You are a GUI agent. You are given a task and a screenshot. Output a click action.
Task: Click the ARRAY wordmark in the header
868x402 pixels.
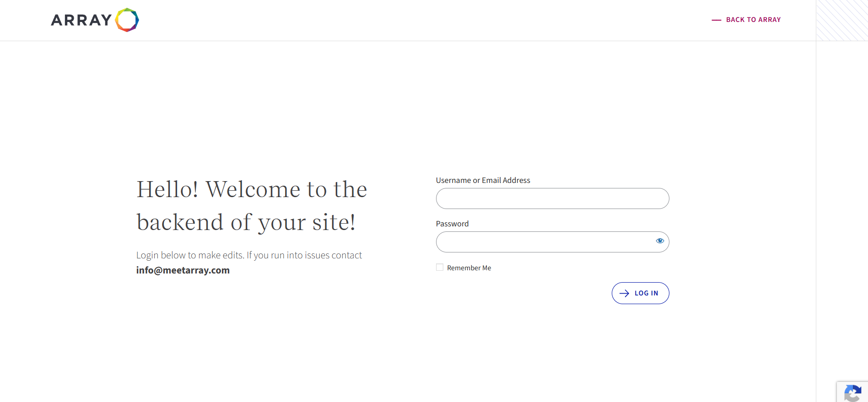(x=81, y=20)
